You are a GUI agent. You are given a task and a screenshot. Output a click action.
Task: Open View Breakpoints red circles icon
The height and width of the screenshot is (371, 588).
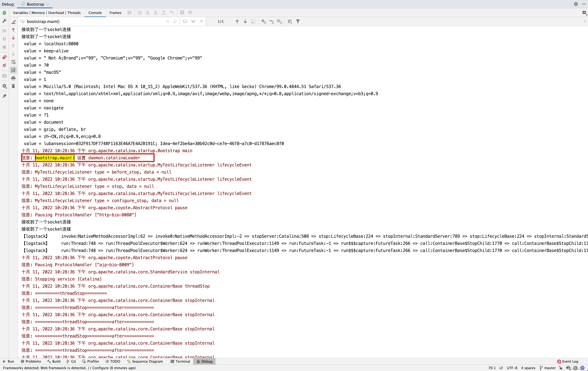tap(4, 57)
